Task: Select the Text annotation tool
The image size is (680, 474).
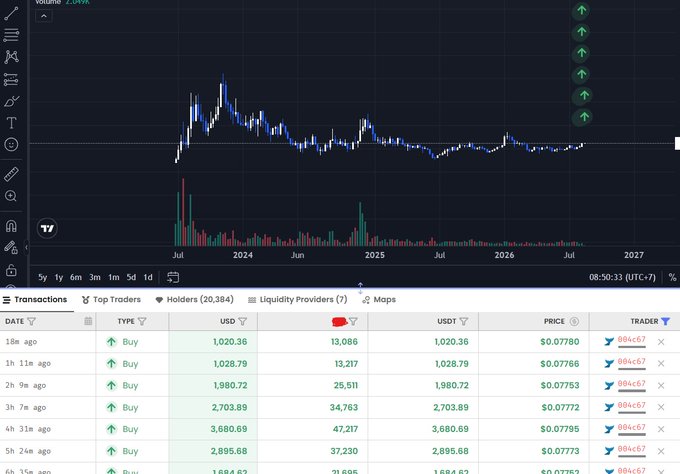Action: pos(11,123)
